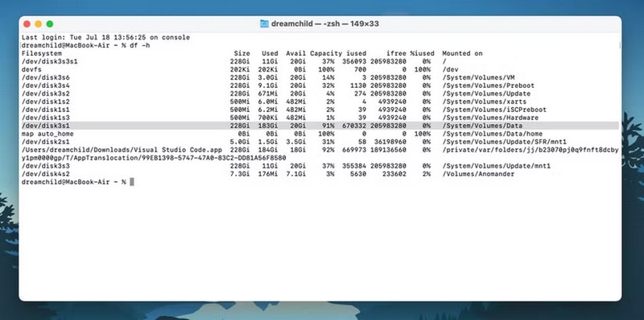Select the '/dev/disk1s1' filesystem entry
Viewport: 644px width, 320px height.
[46, 110]
